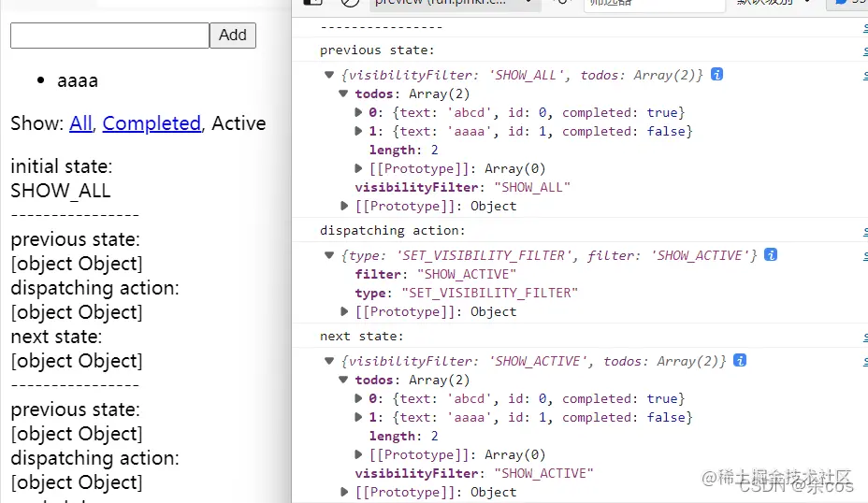
Task: Select the 'initial state:' text on the page
Action: 62,166
